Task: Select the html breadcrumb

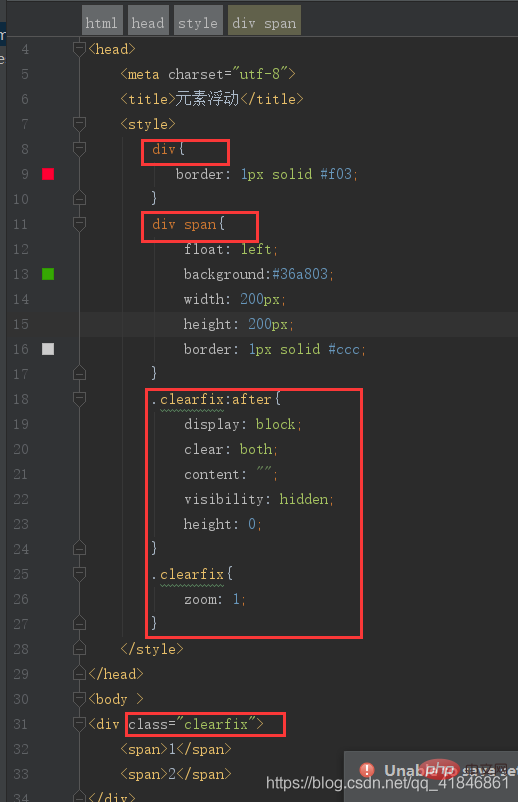Action: pos(102,20)
